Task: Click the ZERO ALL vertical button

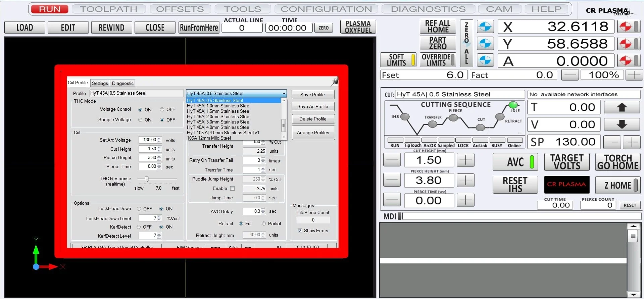Action: (466, 43)
